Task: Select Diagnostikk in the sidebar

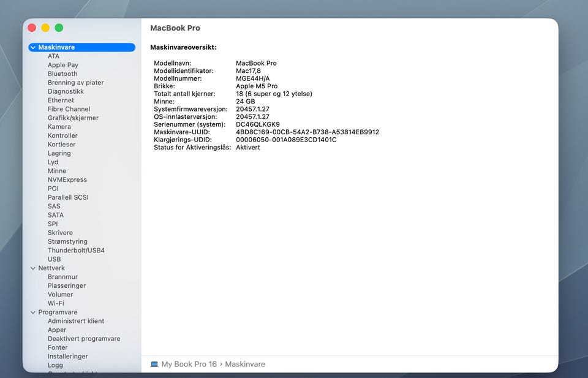Action: (x=66, y=91)
